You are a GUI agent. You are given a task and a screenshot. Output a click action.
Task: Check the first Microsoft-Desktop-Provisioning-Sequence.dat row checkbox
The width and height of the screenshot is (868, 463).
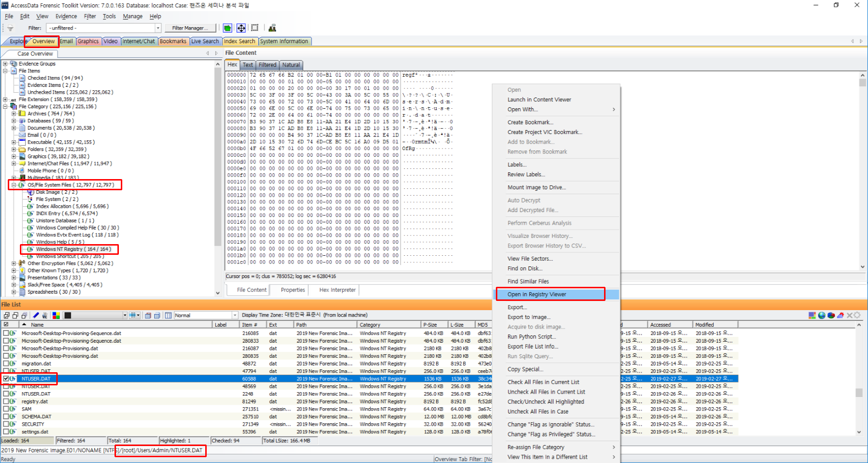pos(6,333)
